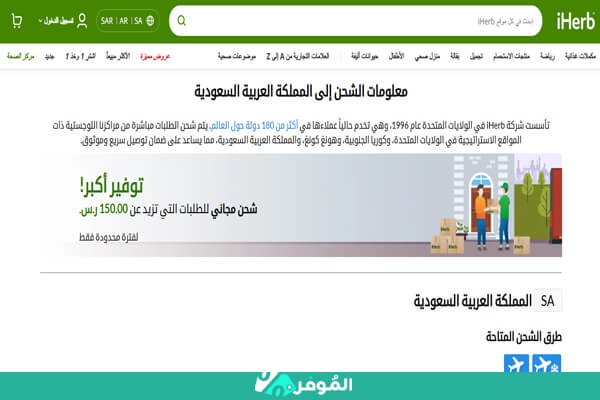Click the لفترة محدودة فقط banner text
This screenshot has width=600, height=400.
pos(109,237)
